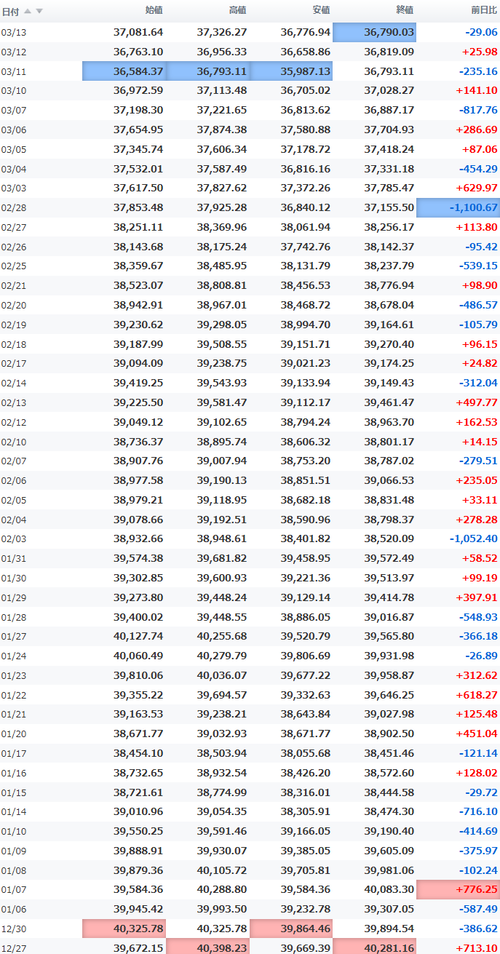Select the -312.04 change on 02/14
Image resolution: width=500 pixels, height=954 pixels.
point(477,383)
